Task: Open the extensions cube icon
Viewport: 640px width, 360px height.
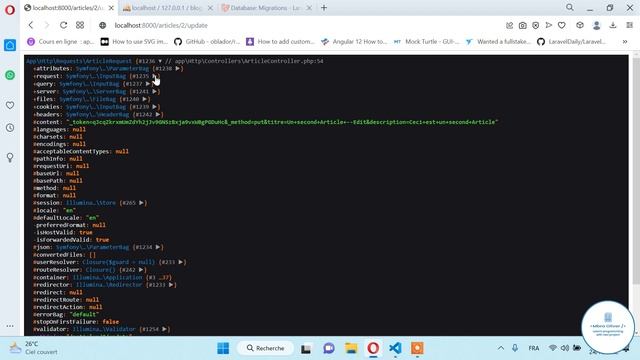Action: [x=580, y=25]
